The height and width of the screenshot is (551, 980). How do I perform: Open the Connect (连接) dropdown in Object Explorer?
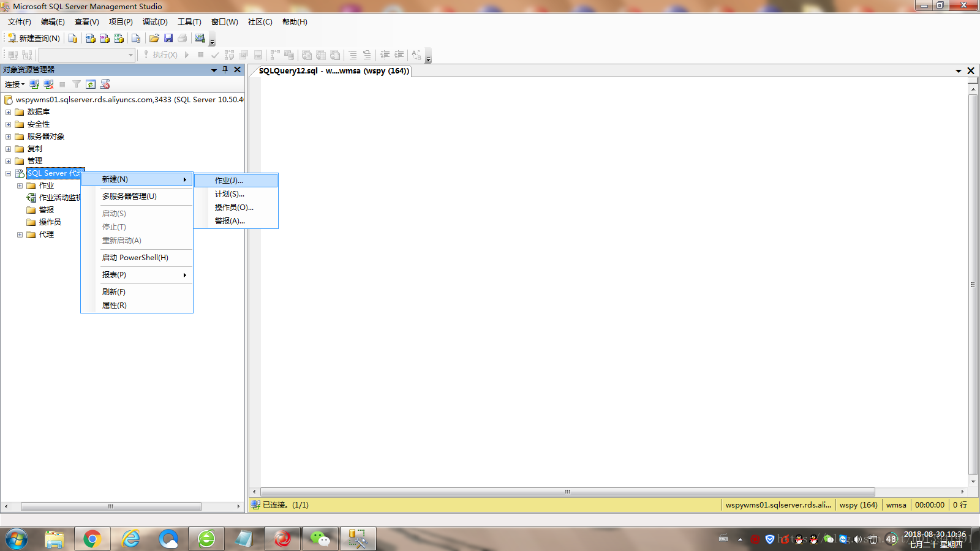click(x=15, y=84)
